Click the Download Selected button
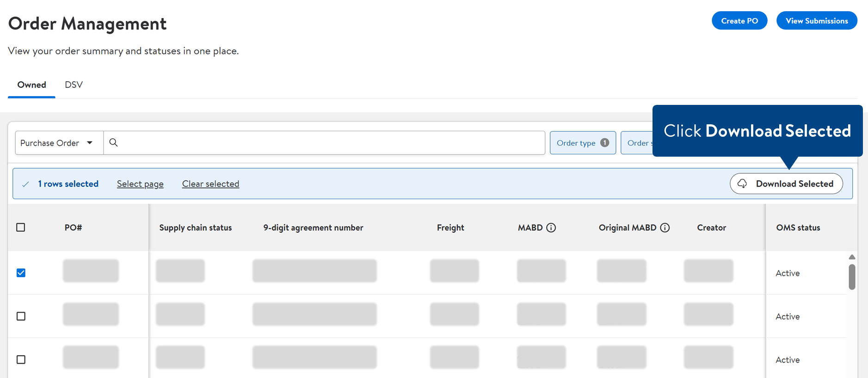Screen dimensions: 868x378 coord(786,183)
